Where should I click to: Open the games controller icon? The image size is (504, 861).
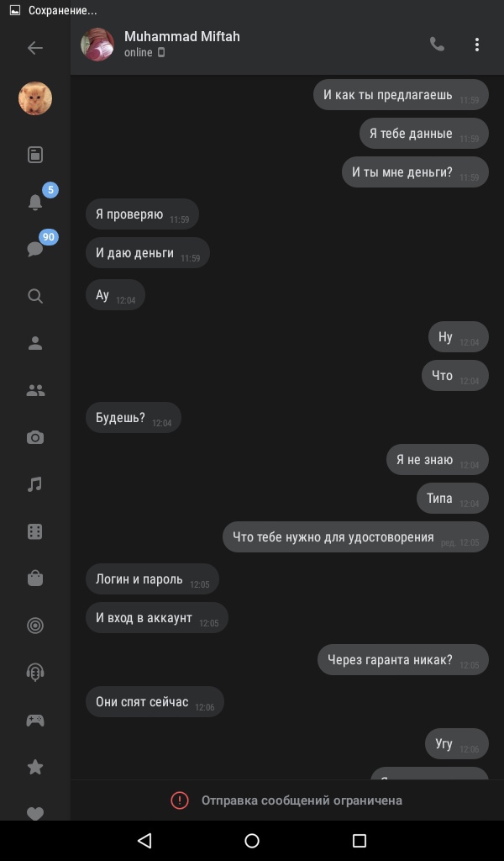[x=35, y=720]
